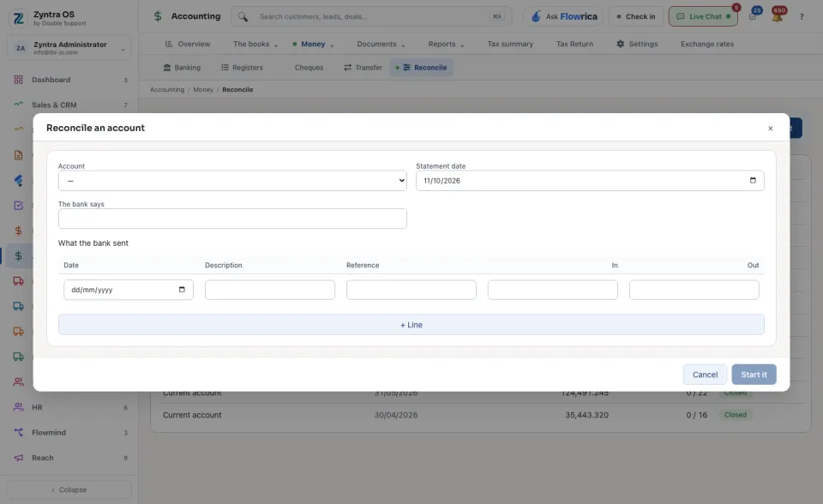This screenshot has width=823, height=504.
Task: Expand the Documents menu
Action: tap(381, 44)
